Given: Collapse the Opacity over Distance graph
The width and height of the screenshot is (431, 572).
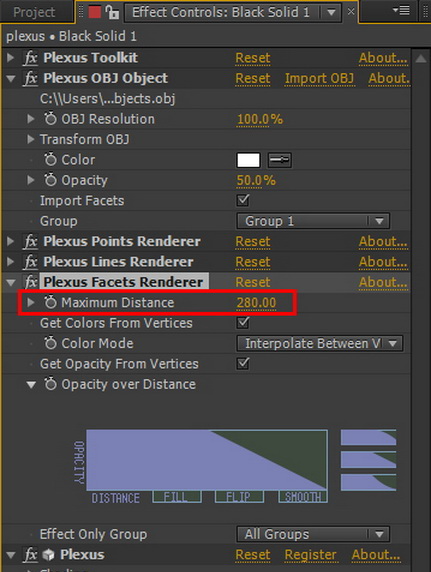Looking at the screenshot, I should (x=31, y=384).
